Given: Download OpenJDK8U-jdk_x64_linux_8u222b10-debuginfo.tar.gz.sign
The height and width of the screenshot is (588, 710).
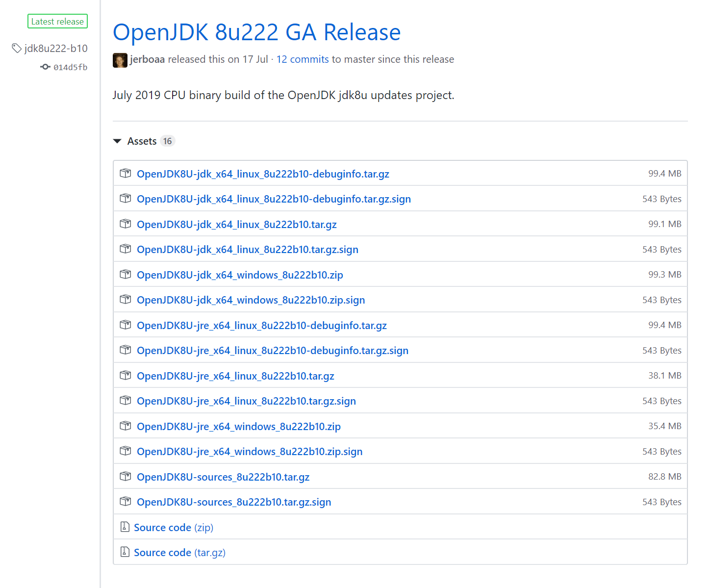Looking at the screenshot, I should [274, 199].
